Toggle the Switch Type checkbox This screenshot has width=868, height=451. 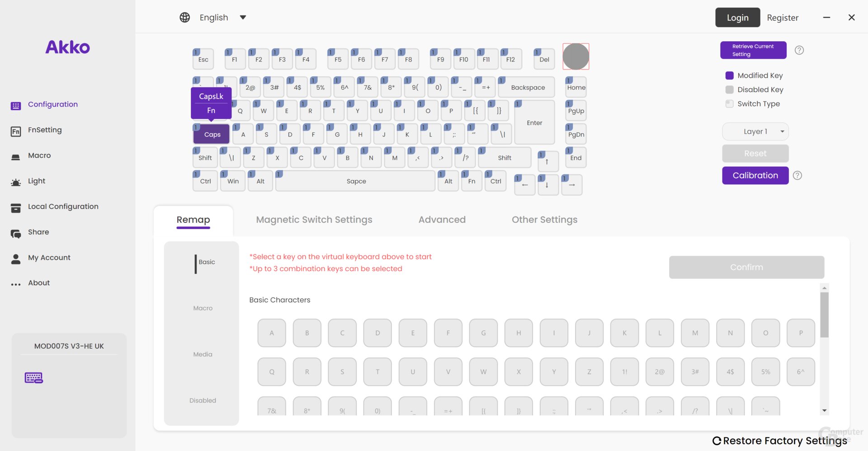pyautogui.click(x=729, y=103)
